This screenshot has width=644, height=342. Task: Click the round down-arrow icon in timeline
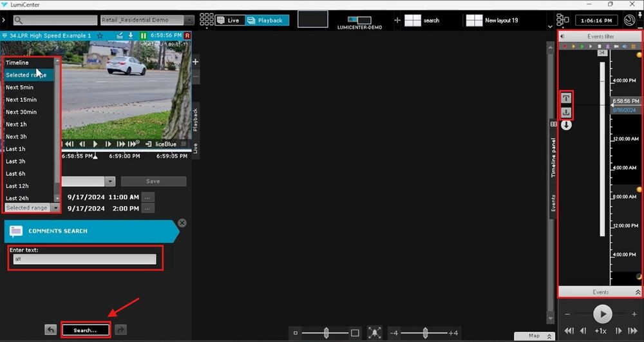[566, 125]
